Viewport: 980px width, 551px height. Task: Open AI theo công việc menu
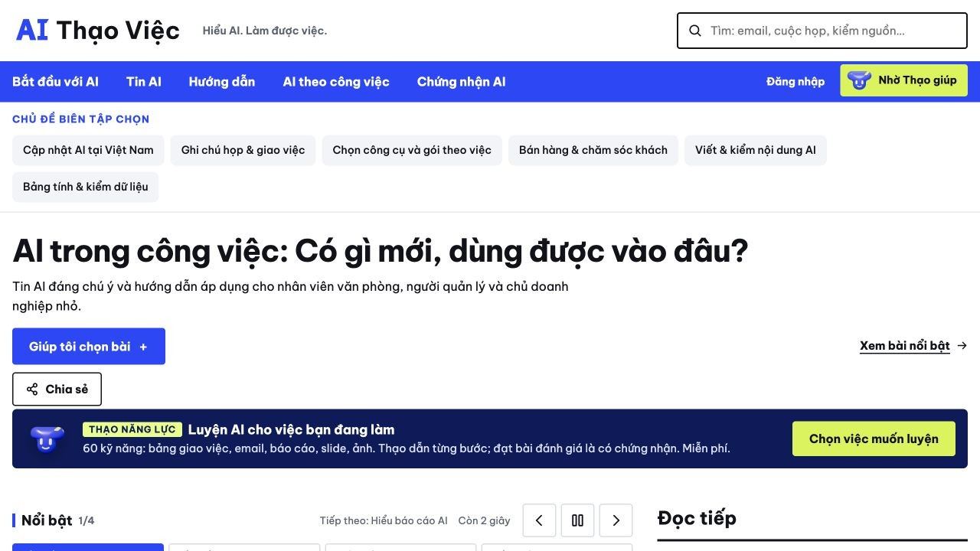[336, 82]
